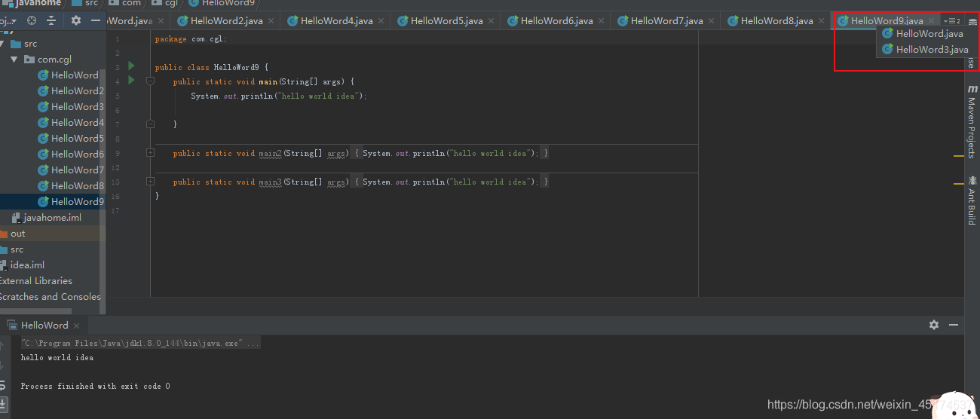This screenshot has width=980, height=419.
Task: Select HelloWord9 class in project tree
Action: pos(71,201)
